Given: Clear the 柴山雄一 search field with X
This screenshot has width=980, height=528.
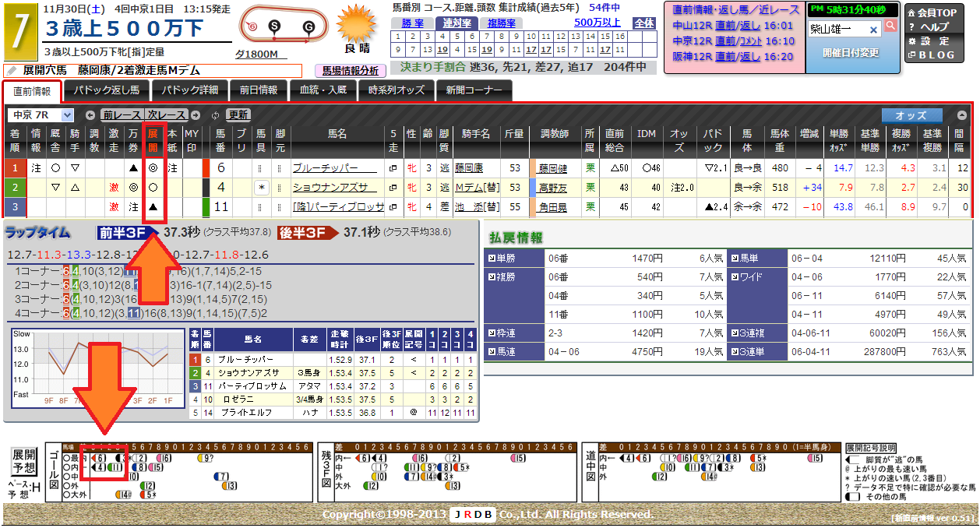Looking at the screenshot, I should [x=873, y=30].
